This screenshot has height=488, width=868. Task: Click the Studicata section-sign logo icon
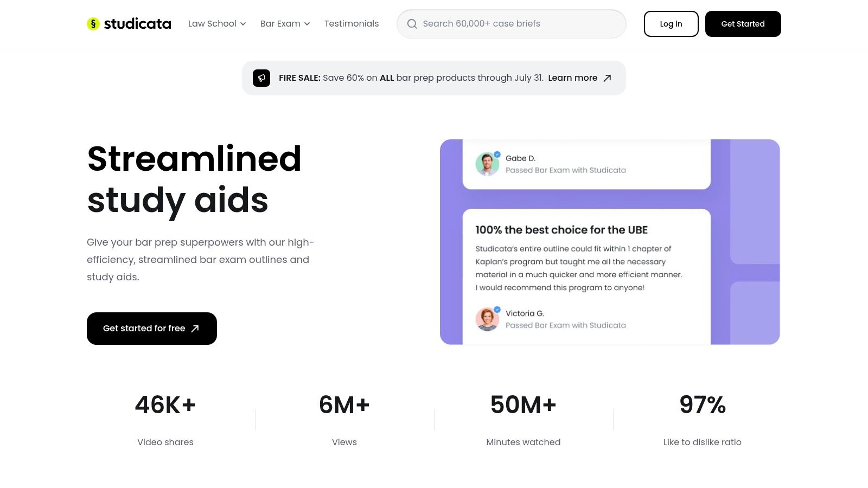point(93,24)
